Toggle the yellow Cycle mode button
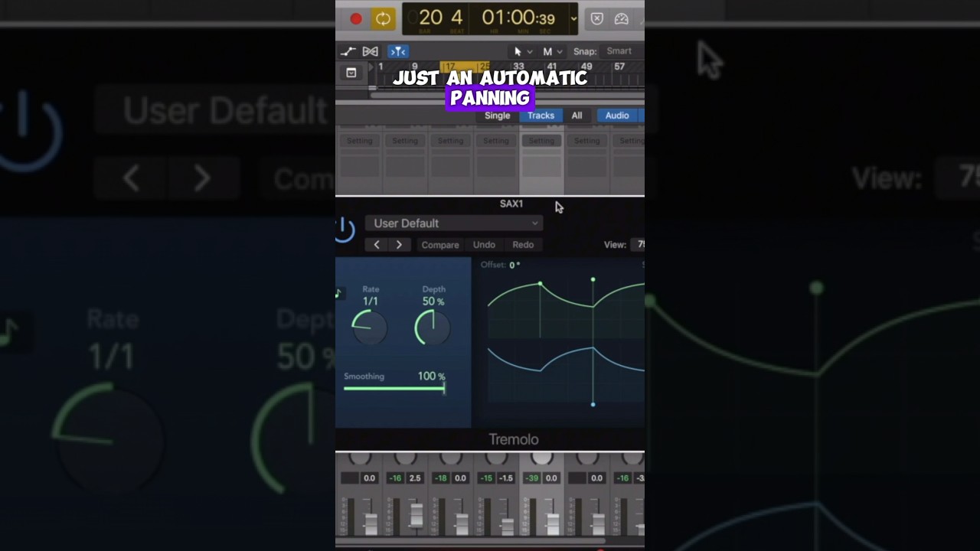 pyautogui.click(x=383, y=18)
